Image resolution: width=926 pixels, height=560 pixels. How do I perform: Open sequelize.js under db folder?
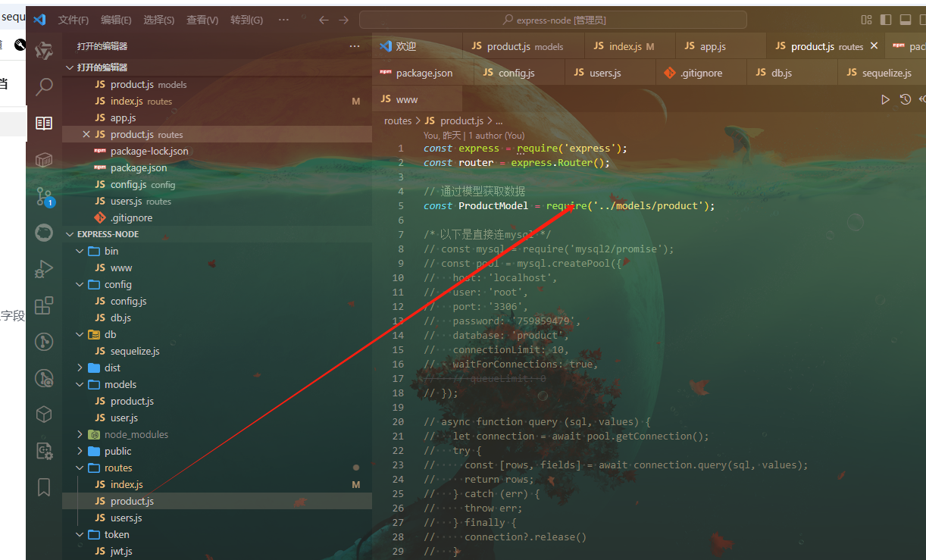(x=217, y=351)
